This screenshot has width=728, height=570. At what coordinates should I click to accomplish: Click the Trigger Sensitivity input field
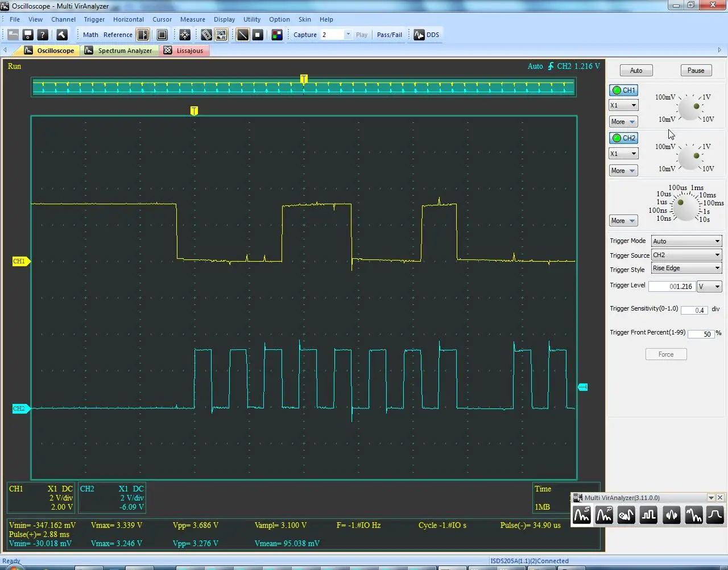694,310
